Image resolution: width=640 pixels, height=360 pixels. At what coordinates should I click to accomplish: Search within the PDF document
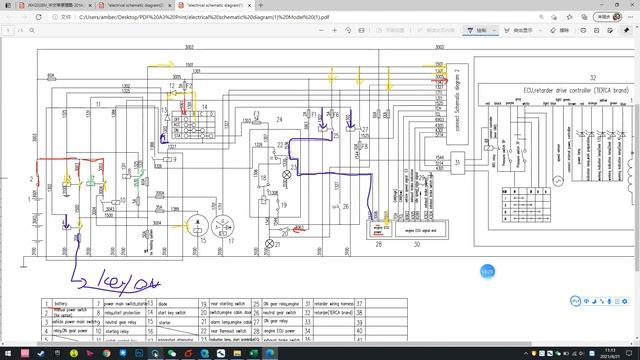click(32, 30)
